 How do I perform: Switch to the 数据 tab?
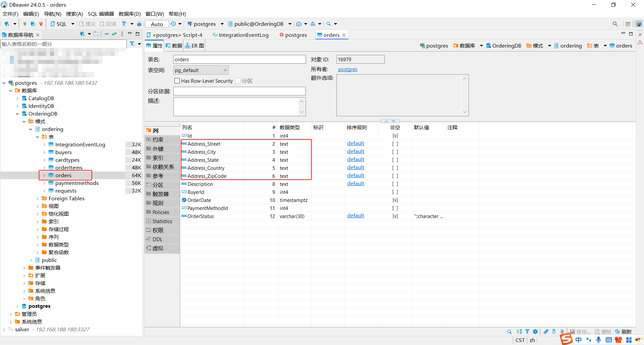174,46
